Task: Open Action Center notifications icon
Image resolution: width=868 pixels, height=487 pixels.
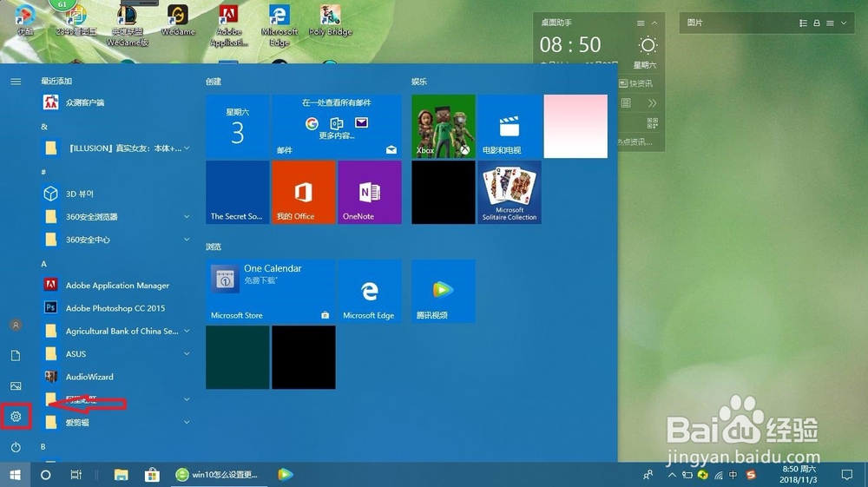Action: point(847,475)
